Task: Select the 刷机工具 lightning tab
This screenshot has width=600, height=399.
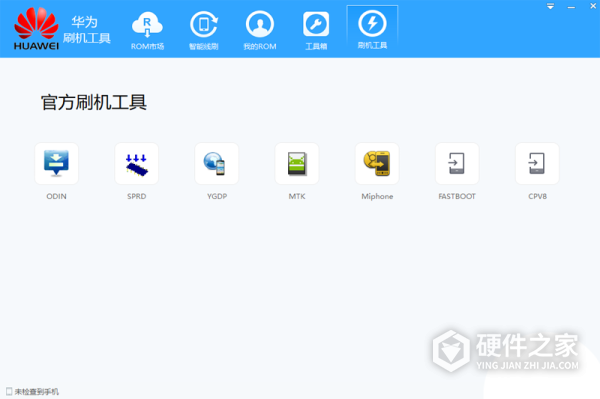Action: point(372,30)
